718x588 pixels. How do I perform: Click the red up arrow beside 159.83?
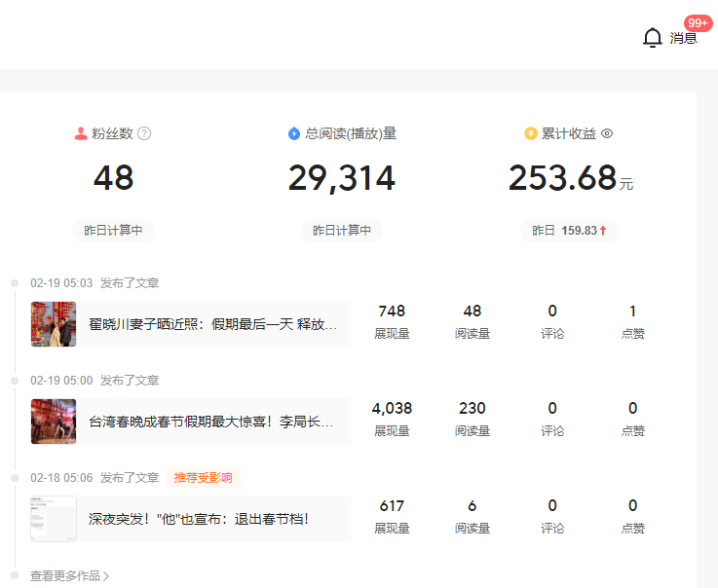pos(603,231)
